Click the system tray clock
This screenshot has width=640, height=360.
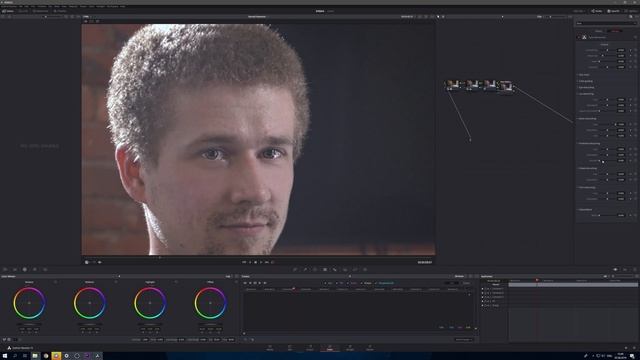pyautogui.click(x=621, y=356)
